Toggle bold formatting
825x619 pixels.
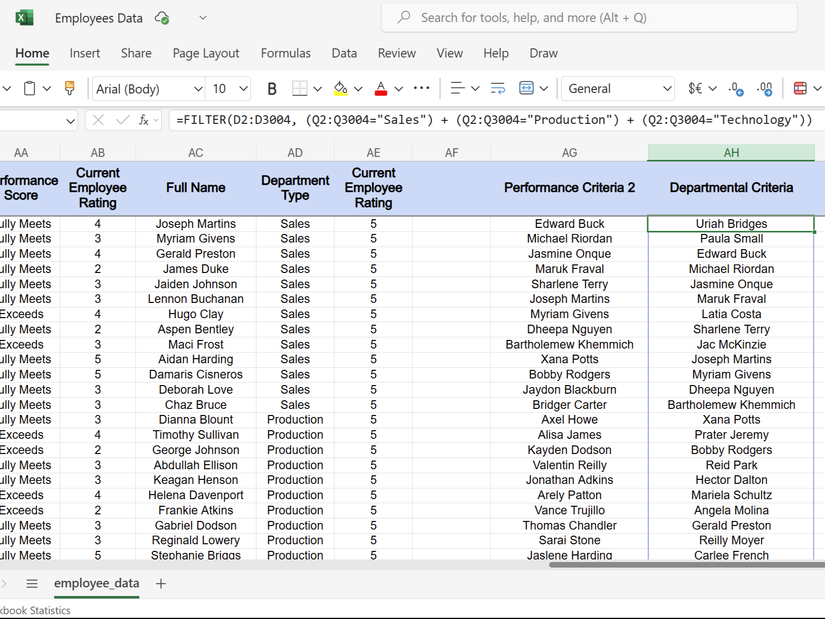point(272,89)
